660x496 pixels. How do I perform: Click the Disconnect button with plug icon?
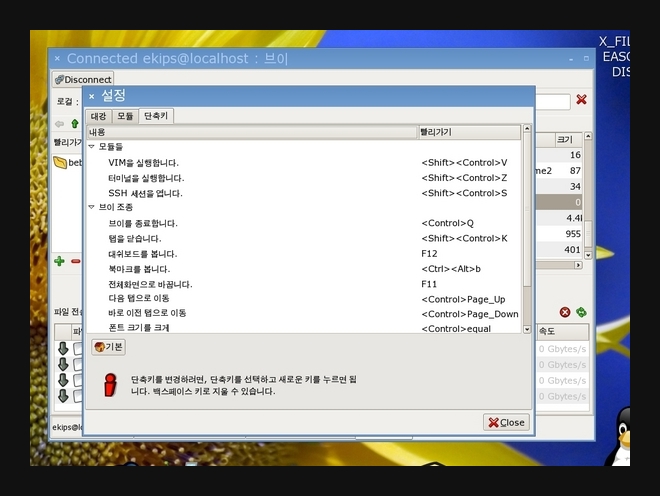click(83, 79)
